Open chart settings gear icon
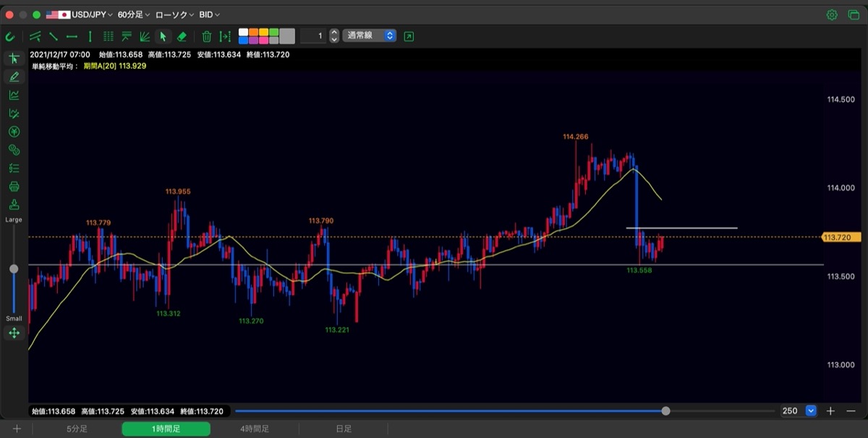Image resolution: width=868 pixels, height=438 pixels. pos(832,14)
